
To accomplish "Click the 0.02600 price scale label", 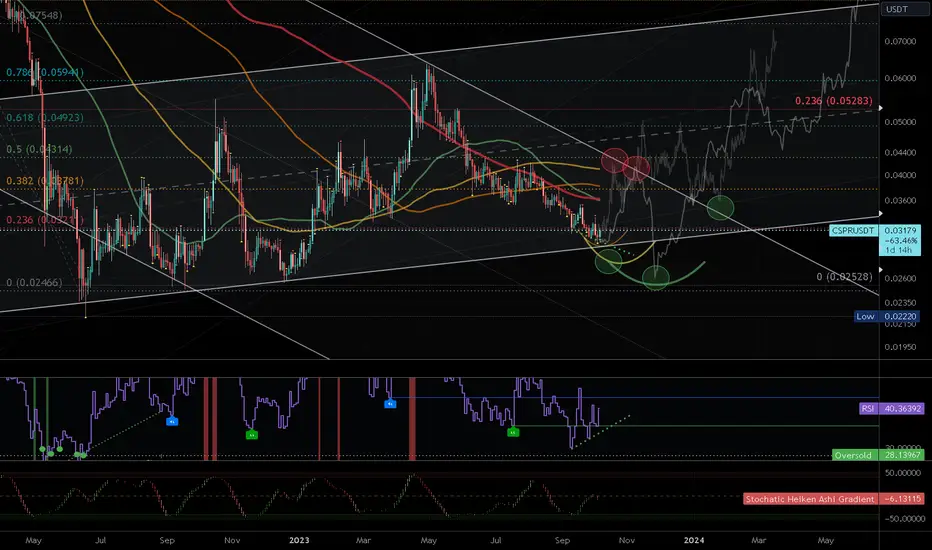I will 900,278.
